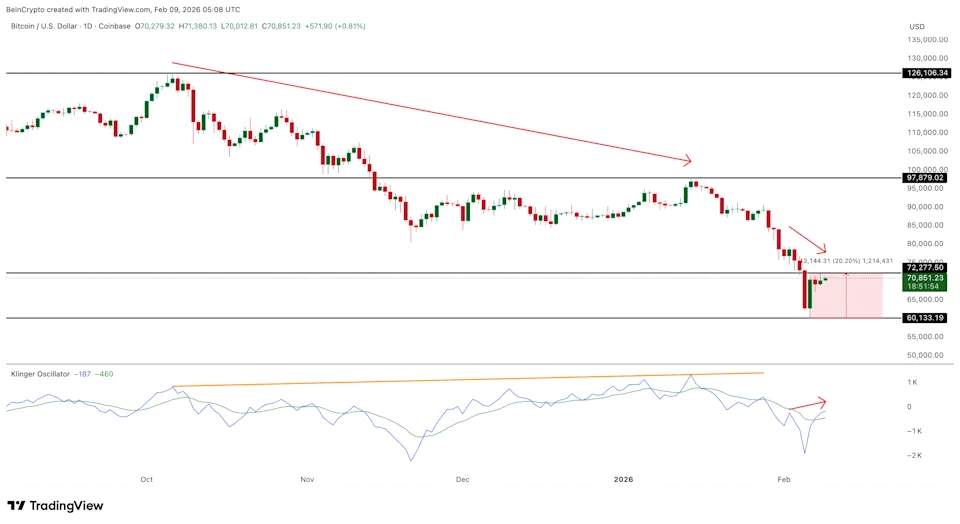960x524 pixels.
Task: Click the 2026 label on time axis
Action: [624, 479]
